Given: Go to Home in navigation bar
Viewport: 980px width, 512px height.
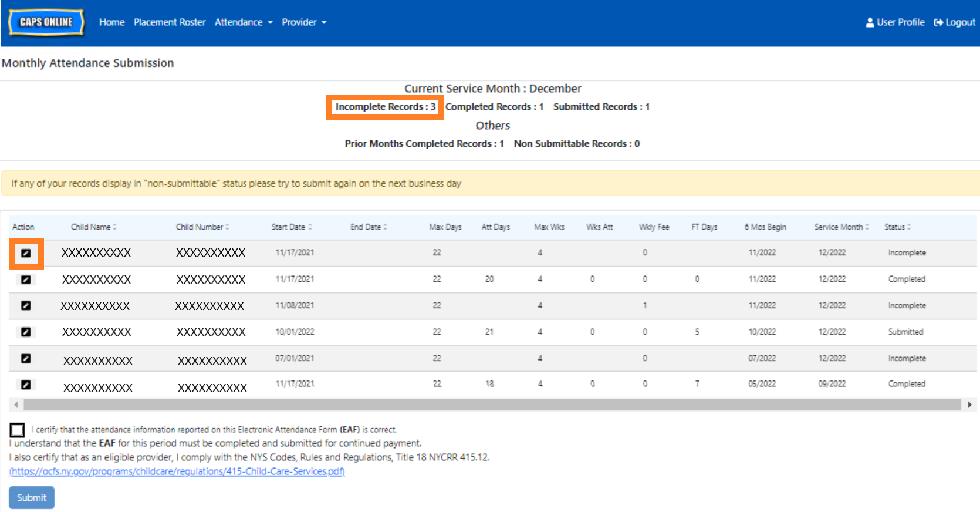Looking at the screenshot, I should point(111,22).
